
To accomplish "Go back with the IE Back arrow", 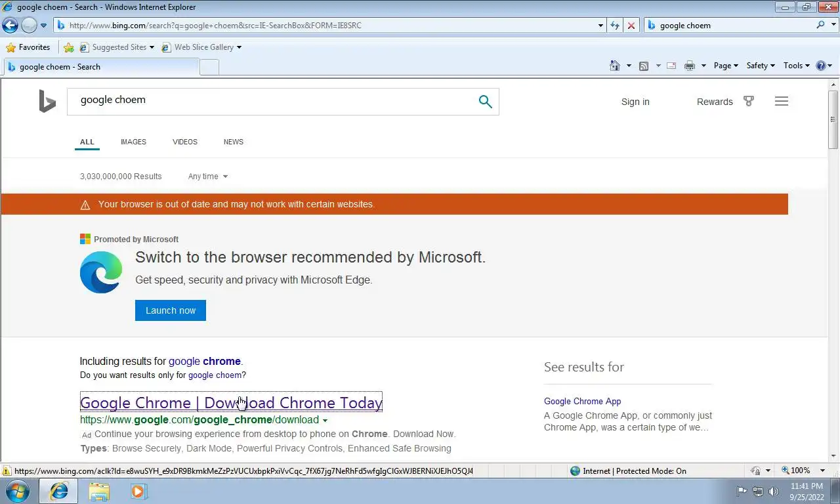I will click(x=10, y=26).
